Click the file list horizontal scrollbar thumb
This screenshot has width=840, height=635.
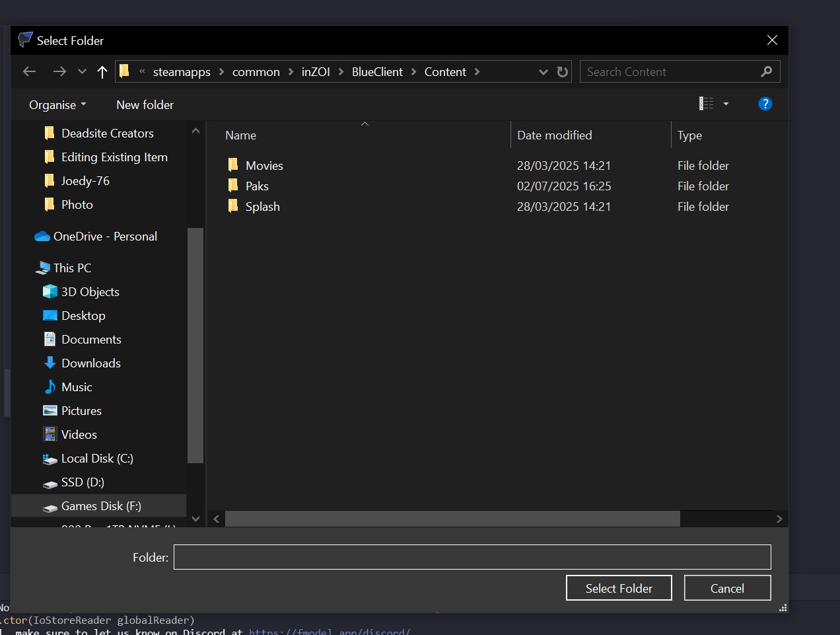pyautogui.click(x=452, y=519)
